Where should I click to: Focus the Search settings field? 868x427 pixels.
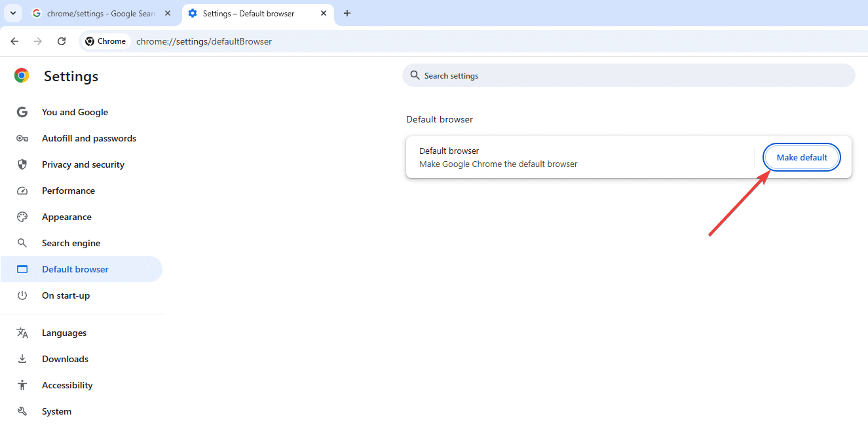coord(628,75)
